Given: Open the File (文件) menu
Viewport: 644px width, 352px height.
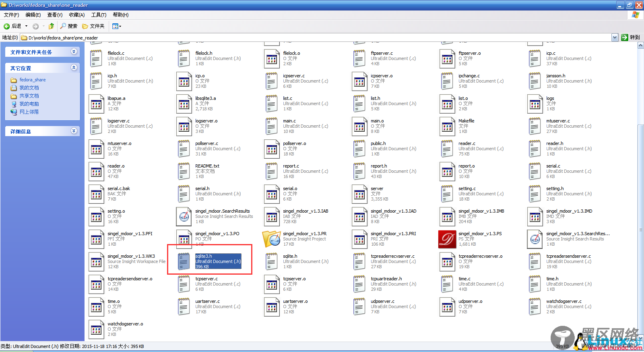Looking at the screenshot, I should (11, 15).
